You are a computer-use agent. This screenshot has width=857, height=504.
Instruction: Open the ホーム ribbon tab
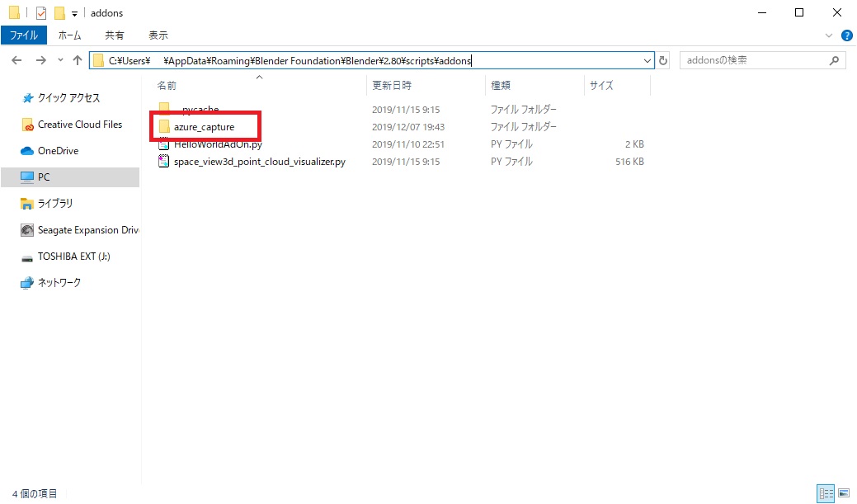click(69, 35)
